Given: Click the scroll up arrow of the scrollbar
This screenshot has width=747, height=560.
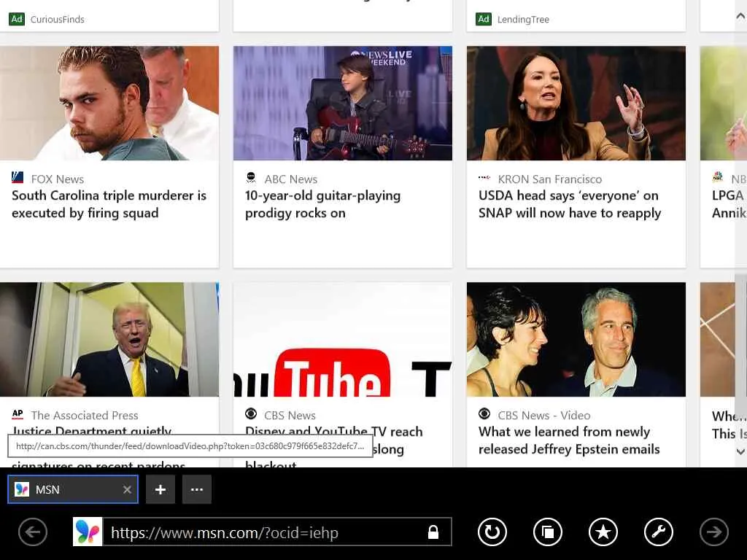Looking at the screenshot, I should tap(741, 16).
